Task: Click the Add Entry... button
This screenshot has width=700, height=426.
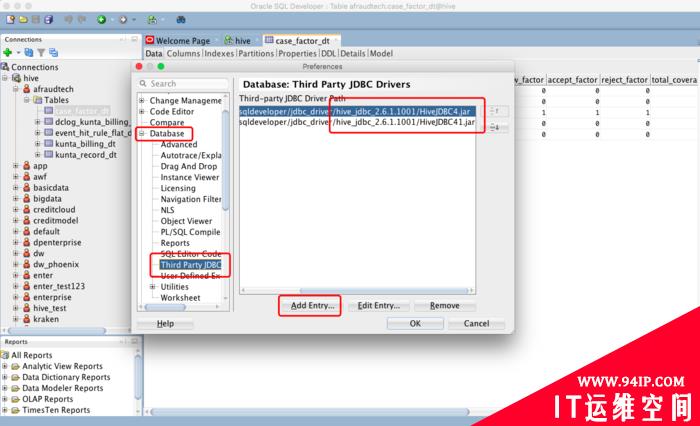Action: [312, 306]
